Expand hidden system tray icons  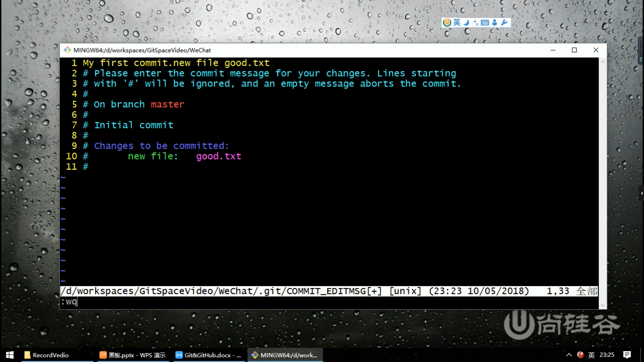tap(569, 355)
